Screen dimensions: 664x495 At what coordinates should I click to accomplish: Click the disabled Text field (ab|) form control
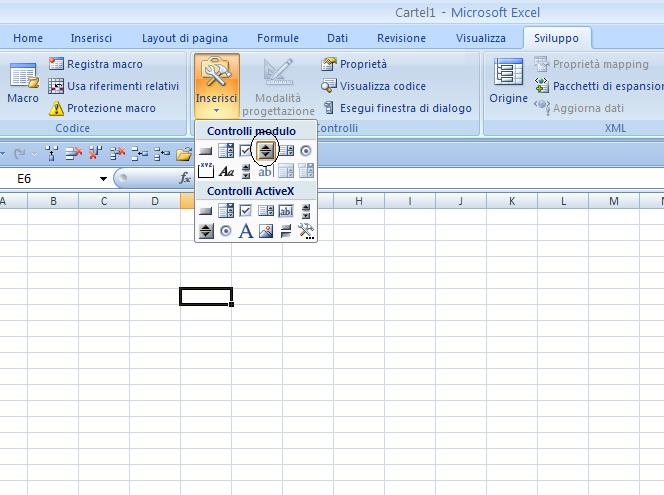tap(266, 171)
